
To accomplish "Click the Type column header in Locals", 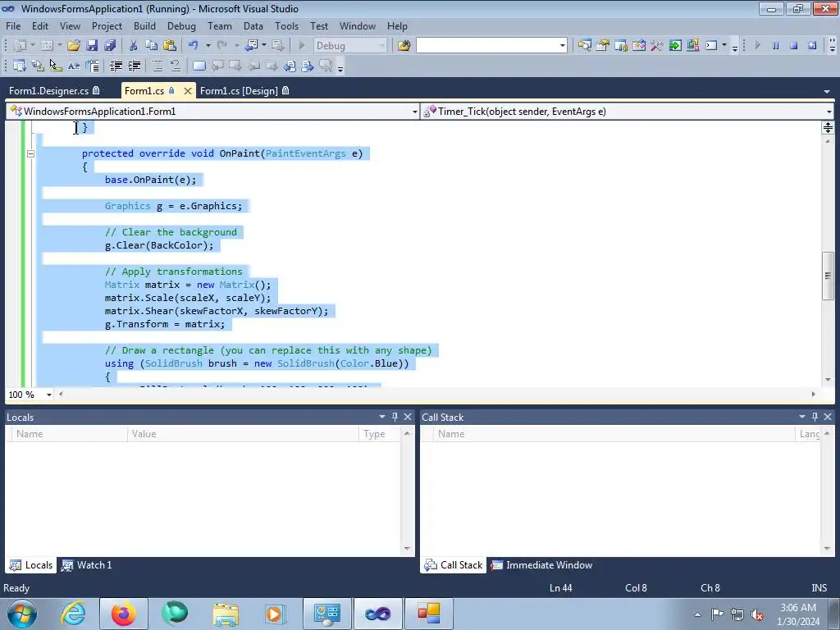I will coord(380,434).
